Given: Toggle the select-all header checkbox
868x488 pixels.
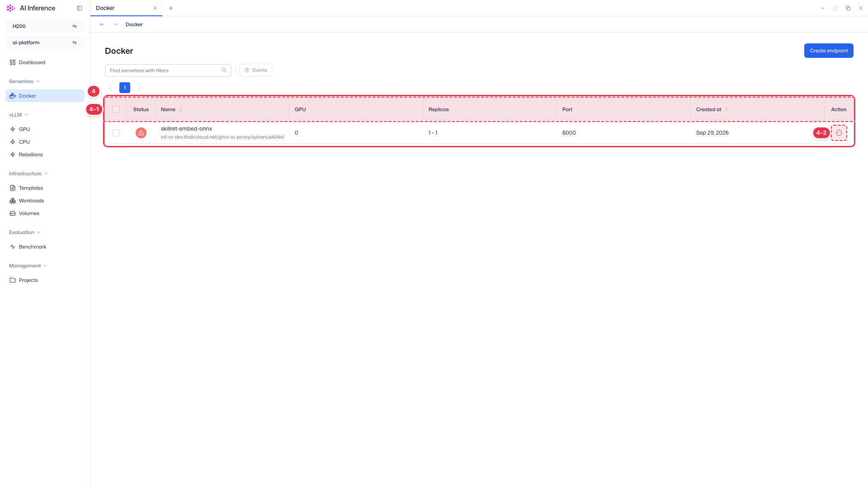Looking at the screenshot, I should [x=116, y=109].
